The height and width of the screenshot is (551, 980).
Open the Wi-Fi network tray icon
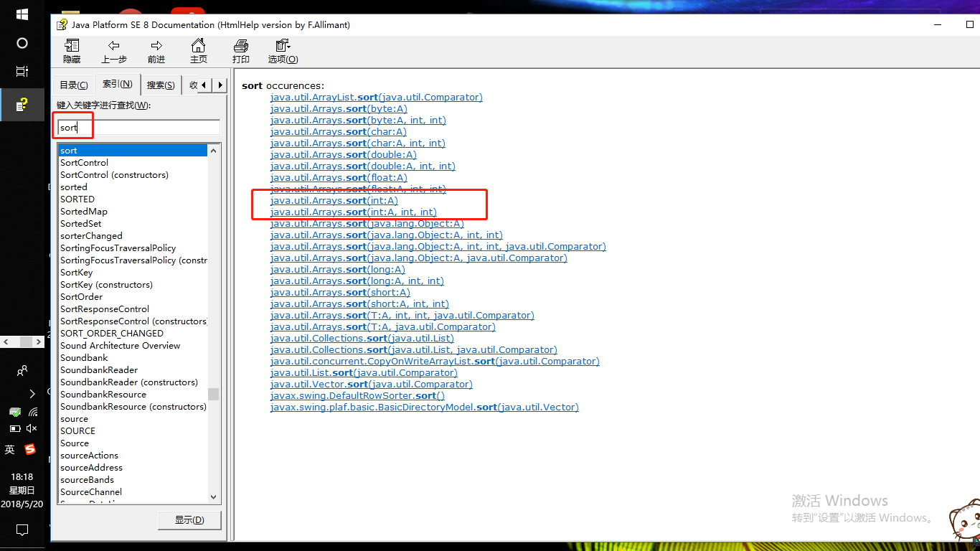tap(33, 412)
